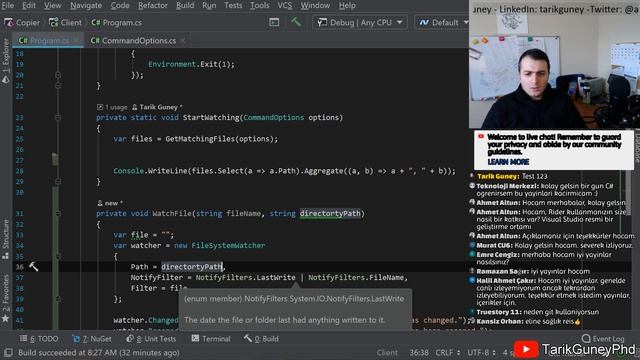This screenshot has width=640, height=360.
Task: Open the Terminal tool window
Action: click(x=211, y=339)
